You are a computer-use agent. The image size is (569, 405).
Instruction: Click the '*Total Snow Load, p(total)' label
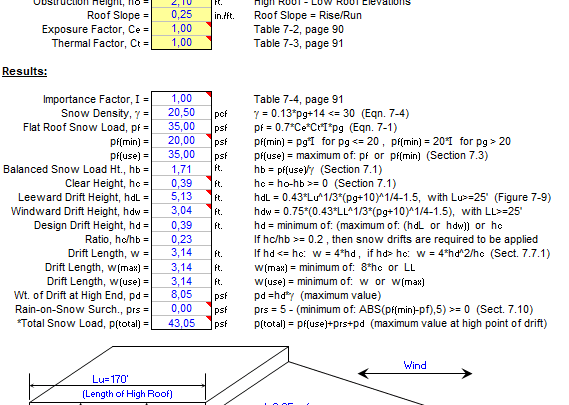pos(83,324)
